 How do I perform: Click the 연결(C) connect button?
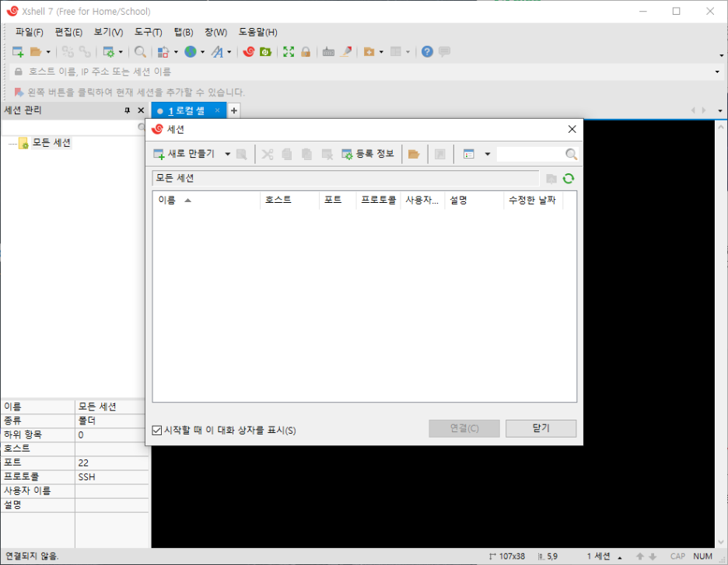coord(464,428)
